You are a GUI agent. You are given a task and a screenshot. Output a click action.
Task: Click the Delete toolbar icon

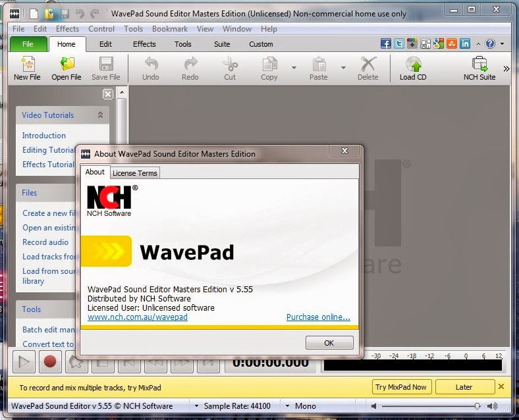point(368,68)
